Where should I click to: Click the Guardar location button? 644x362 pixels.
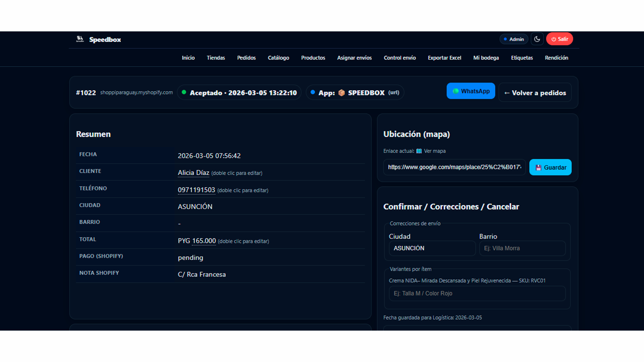point(550,167)
